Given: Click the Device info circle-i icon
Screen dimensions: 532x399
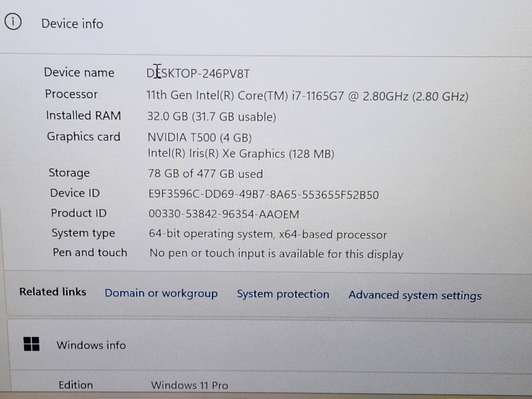Looking at the screenshot, I should tap(13, 22).
